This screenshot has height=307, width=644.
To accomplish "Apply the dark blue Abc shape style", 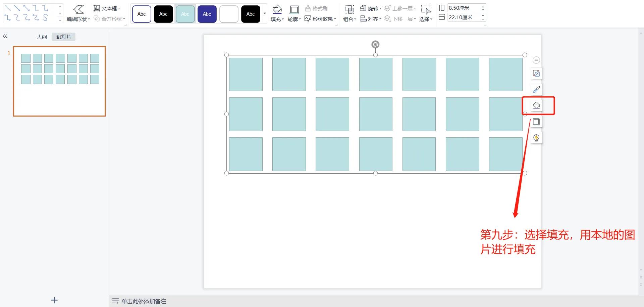I will [x=207, y=14].
